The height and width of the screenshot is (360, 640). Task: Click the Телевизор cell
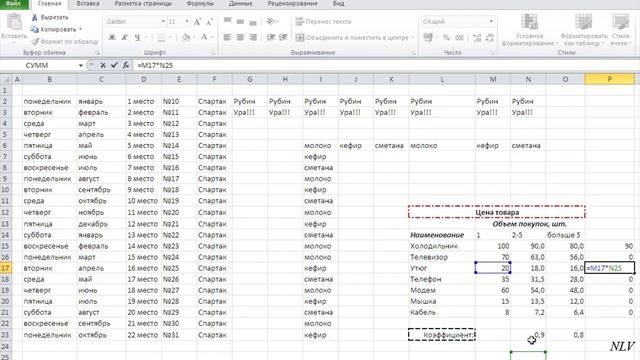tap(442, 257)
